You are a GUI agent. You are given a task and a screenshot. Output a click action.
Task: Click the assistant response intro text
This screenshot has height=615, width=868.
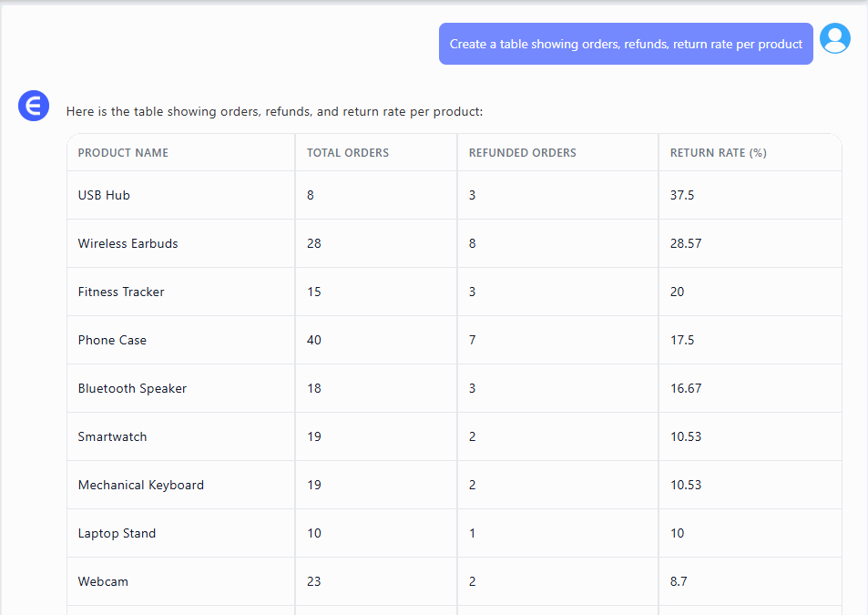click(274, 112)
